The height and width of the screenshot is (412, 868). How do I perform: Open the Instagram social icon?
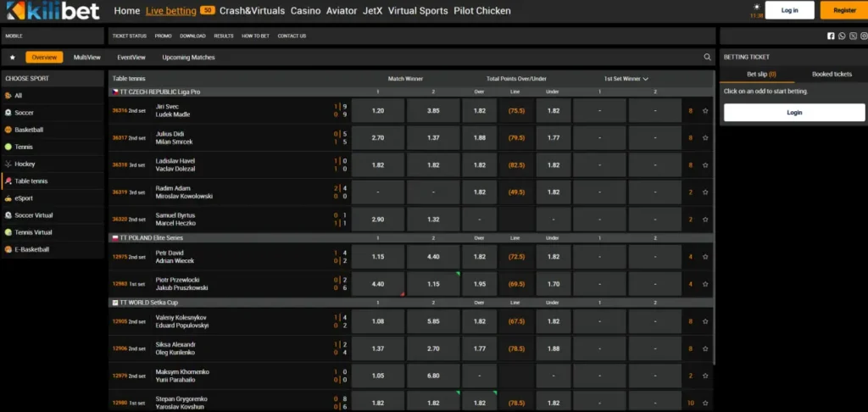(864, 36)
